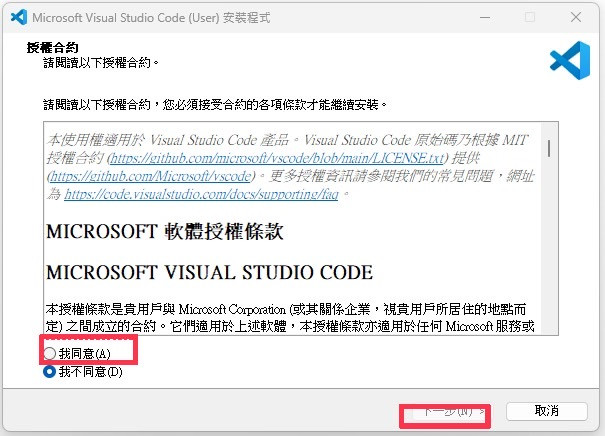The width and height of the screenshot is (605, 436).
Task: Close the installer window
Action: [x=576, y=17]
